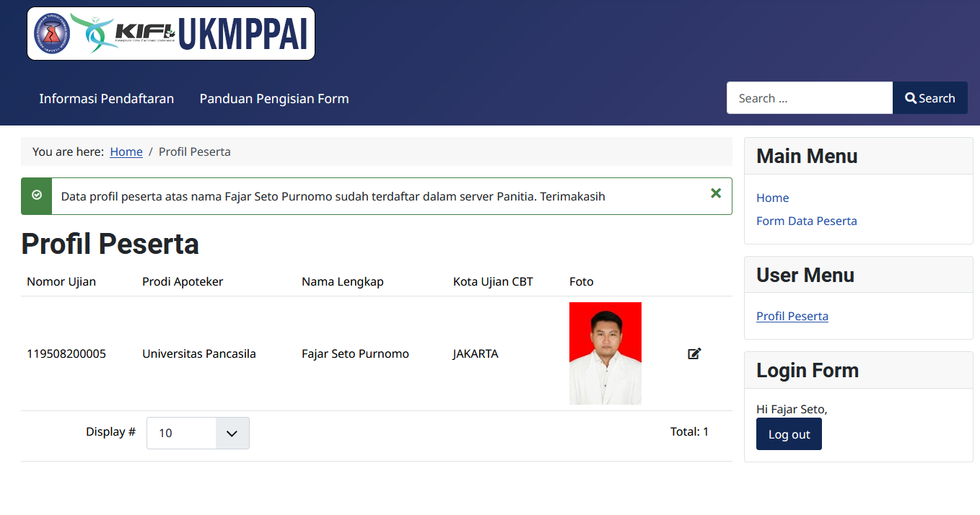This screenshot has width=980, height=515.
Task: Click the edit profile pencil icon
Action: pyautogui.click(x=694, y=353)
